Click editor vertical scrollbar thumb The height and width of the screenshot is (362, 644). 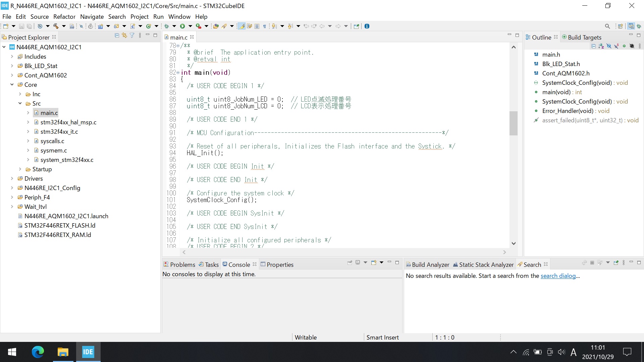514,123
